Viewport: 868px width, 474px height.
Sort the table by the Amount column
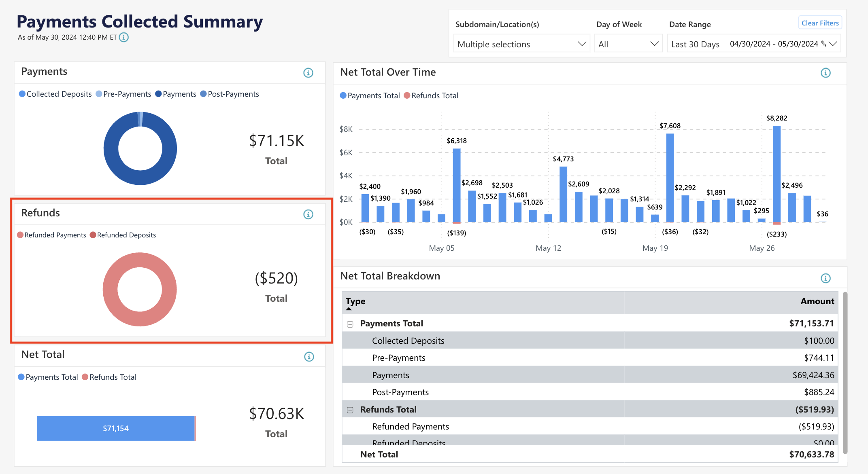(817, 301)
